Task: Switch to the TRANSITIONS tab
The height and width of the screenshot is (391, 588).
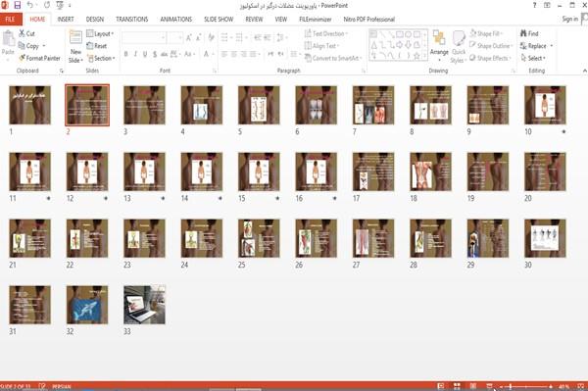Action: pos(132,20)
